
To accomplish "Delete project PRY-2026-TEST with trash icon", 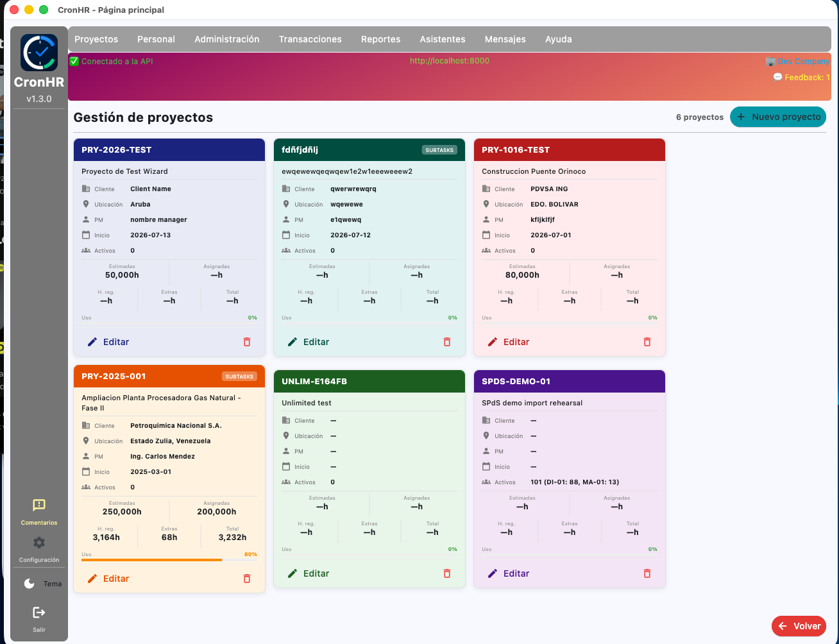I will point(247,342).
